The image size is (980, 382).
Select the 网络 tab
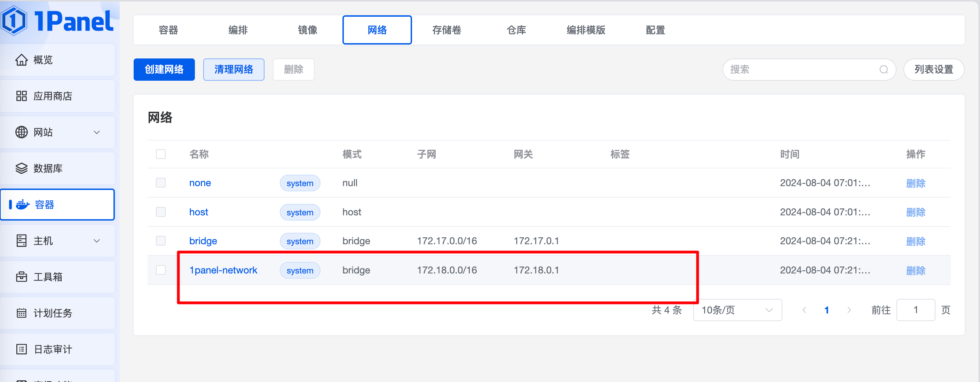[x=377, y=30]
